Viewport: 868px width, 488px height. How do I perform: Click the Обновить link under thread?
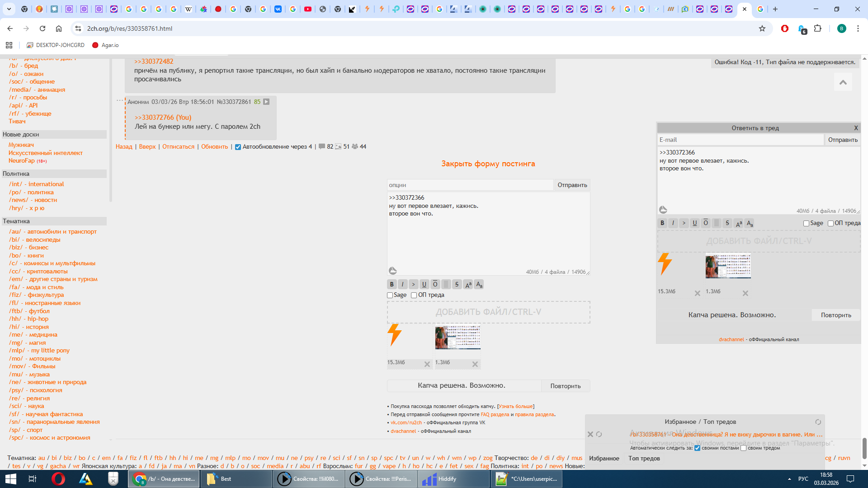214,146
